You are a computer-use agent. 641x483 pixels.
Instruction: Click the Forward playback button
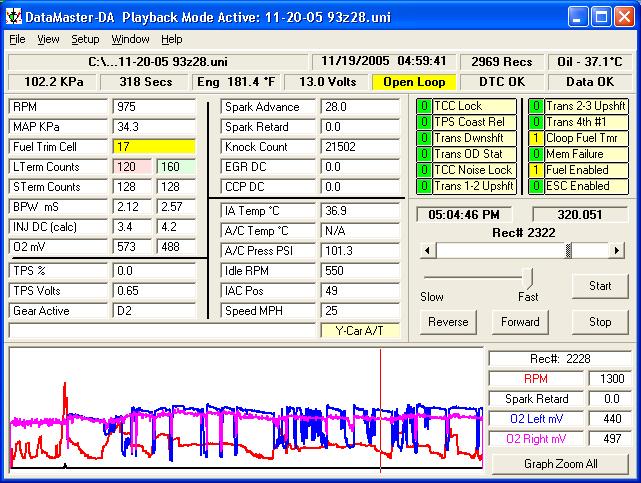click(x=520, y=322)
